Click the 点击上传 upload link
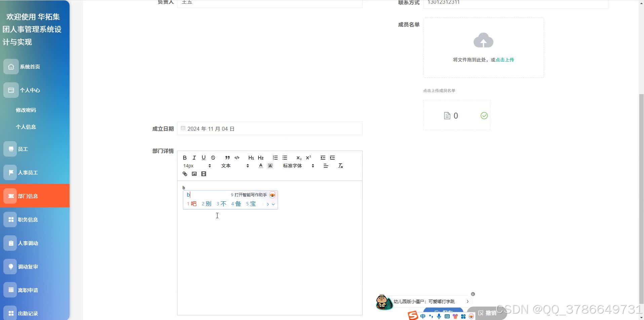Image resolution: width=644 pixels, height=320 pixels. pyautogui.click(x=505, y=59)
